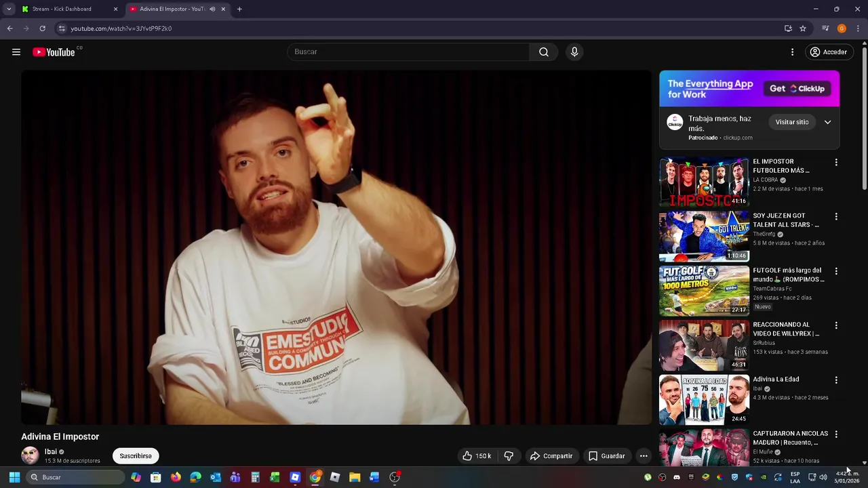
Task: Open Firefox from the taskbar
Action: (x=176, y=477)
